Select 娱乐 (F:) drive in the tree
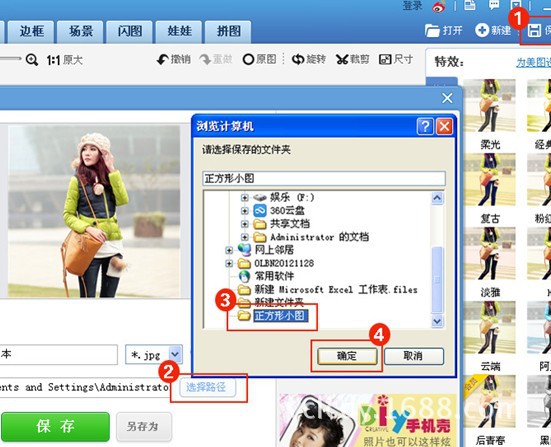551x447 pixels. click(292, 197)
